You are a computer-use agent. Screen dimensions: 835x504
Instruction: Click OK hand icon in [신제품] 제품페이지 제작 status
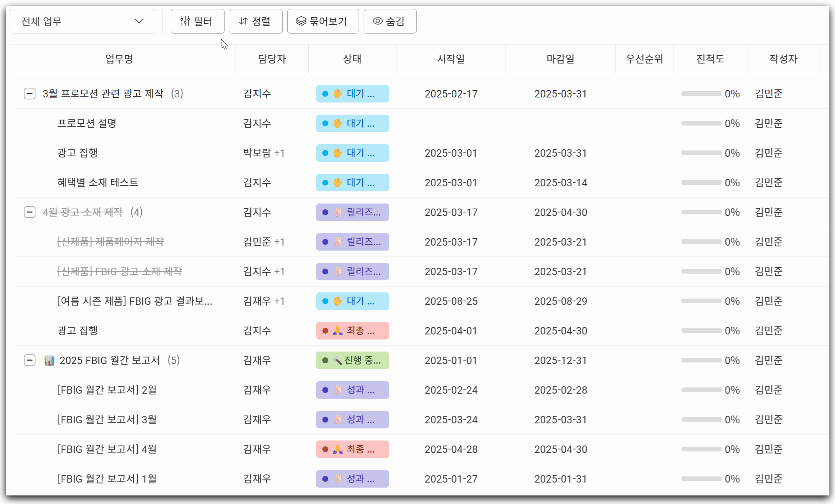point(338,242)
